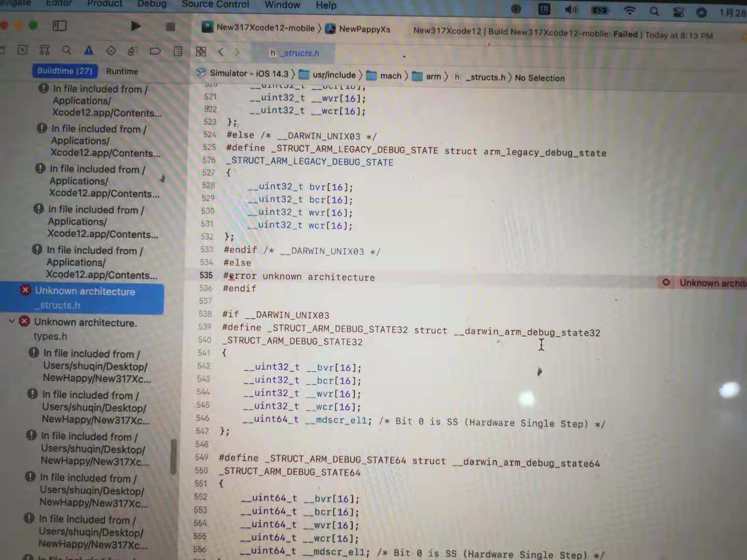Click the issue navigator vertical scrollbar
The height and width of the screenshot is (560, 747).
(174, 456)
